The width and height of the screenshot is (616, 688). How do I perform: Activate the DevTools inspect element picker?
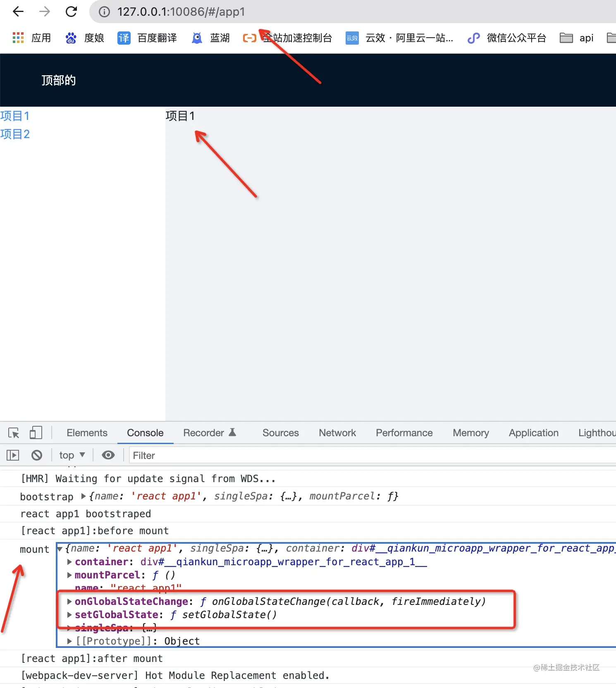[14, 433]
